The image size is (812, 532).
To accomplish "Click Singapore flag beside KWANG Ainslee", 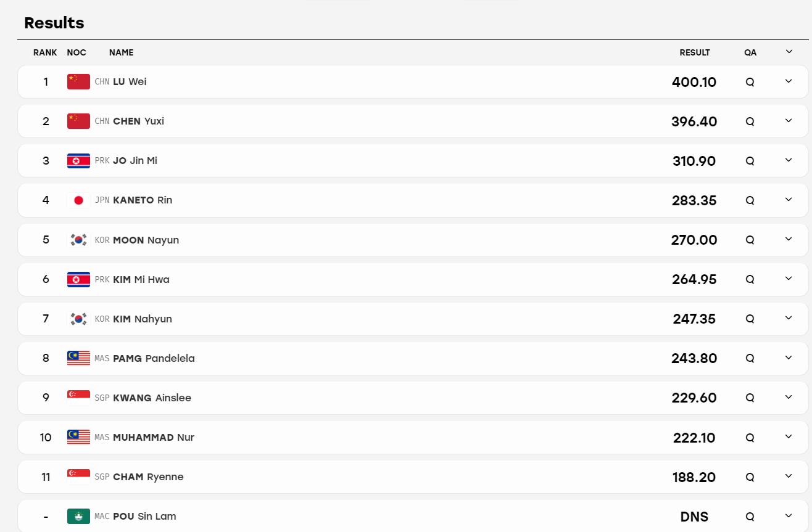I will (x=78, y=398).
